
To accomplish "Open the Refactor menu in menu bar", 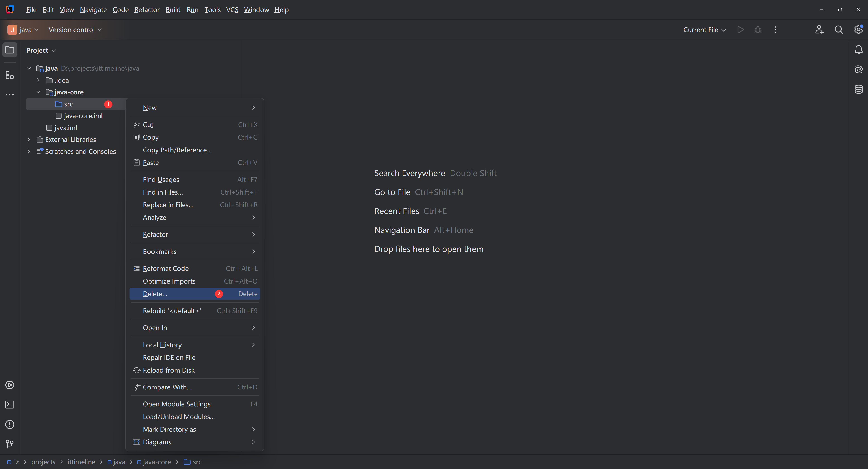I will point(147,9).
